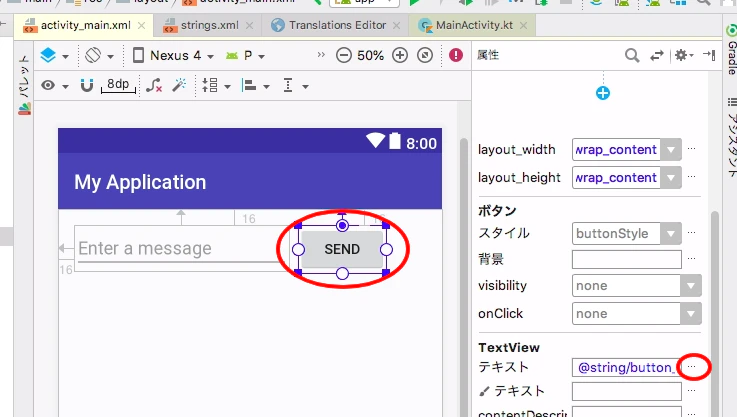
Task: Click the clear all constraints icon
Action: [x=154, y=85]
